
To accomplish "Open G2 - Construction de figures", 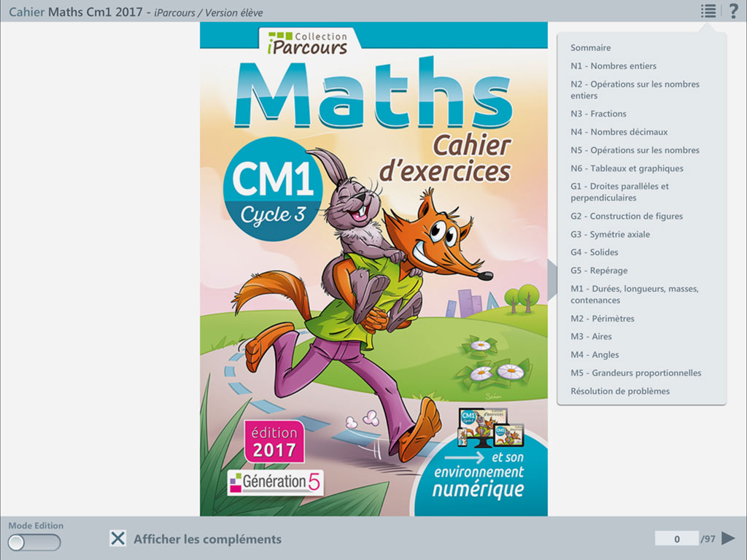I will pos(627,216).
